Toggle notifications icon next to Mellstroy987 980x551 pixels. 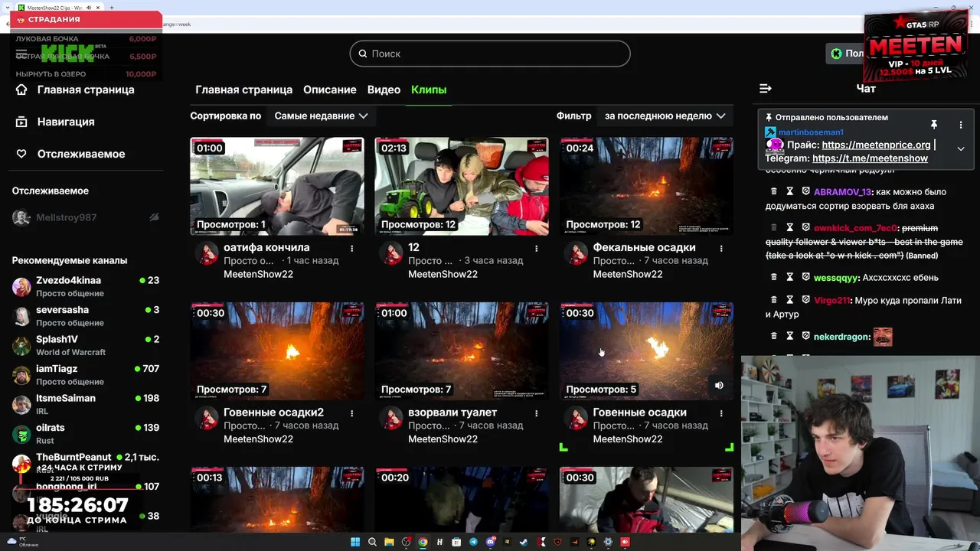(x=154, y=217)
